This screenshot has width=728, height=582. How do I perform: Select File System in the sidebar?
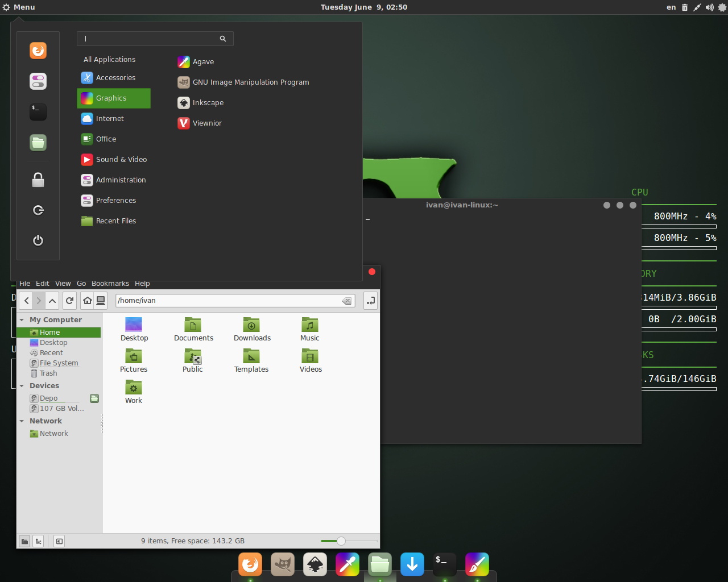tap(54, 363)
